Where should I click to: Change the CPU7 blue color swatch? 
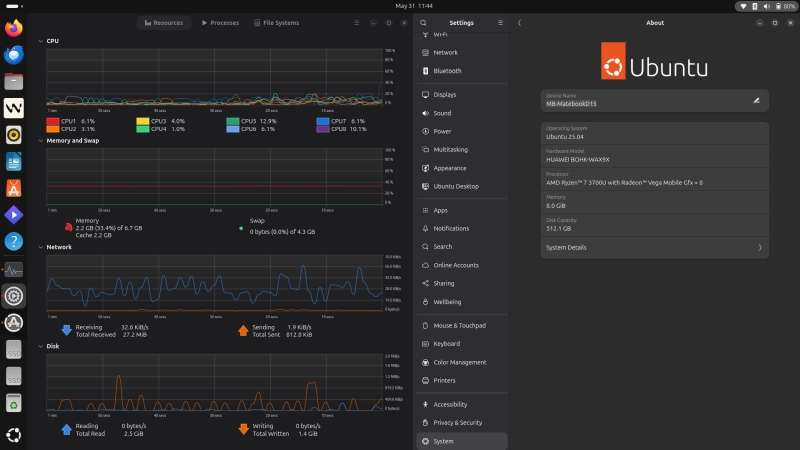click(x=322, y=121)
